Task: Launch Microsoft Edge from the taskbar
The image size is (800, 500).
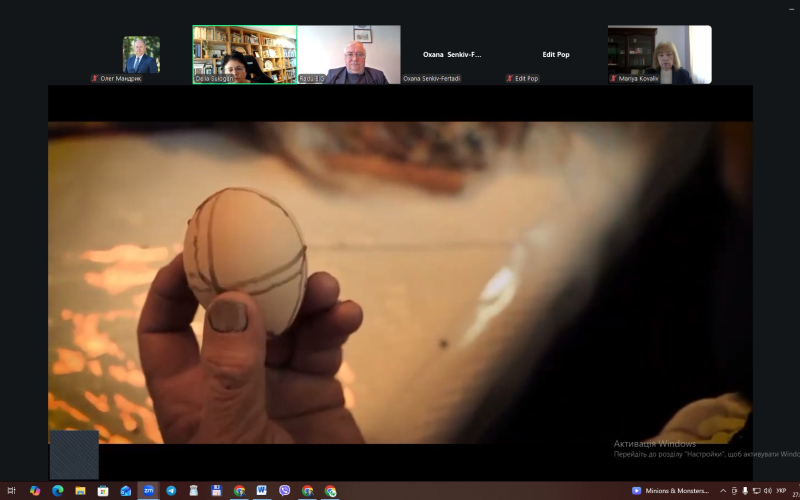Action: 57,491
